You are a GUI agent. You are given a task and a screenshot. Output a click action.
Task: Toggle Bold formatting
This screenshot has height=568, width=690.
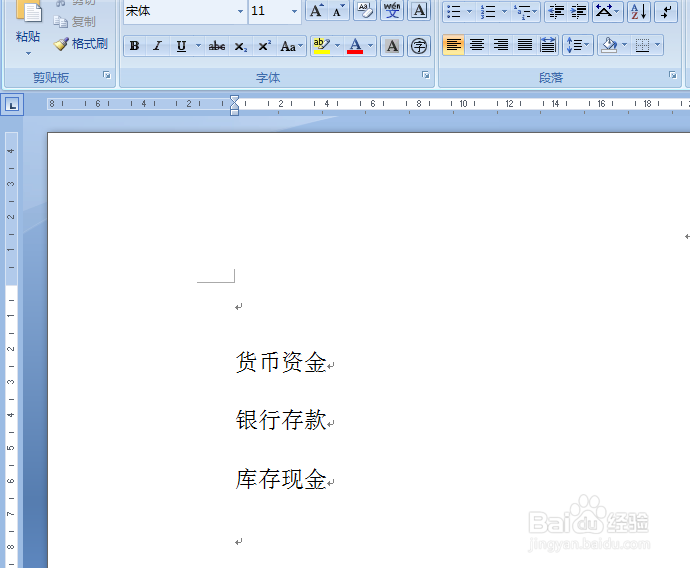(135, 46)
